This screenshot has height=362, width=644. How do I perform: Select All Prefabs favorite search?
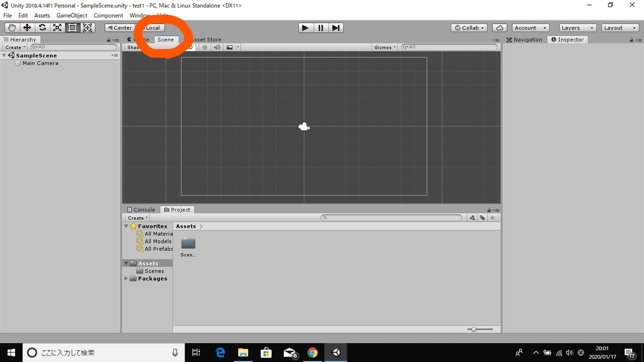click(155, 249)
